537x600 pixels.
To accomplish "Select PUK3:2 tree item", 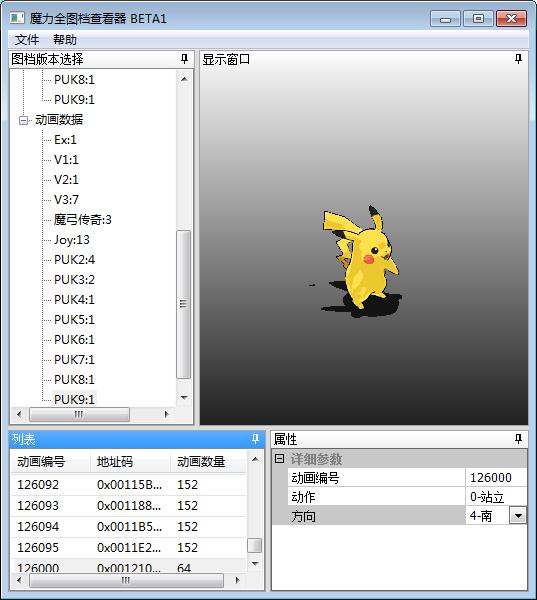I will (x=74, y=279).
